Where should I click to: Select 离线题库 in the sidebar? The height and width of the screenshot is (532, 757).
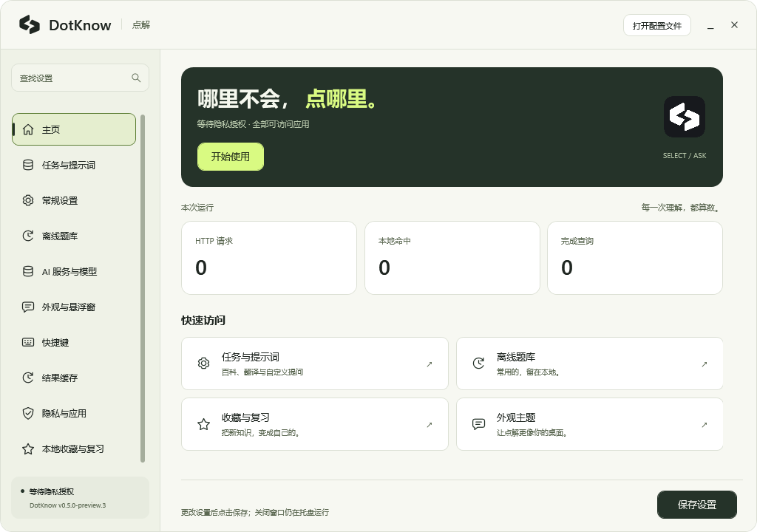point(74,236)
